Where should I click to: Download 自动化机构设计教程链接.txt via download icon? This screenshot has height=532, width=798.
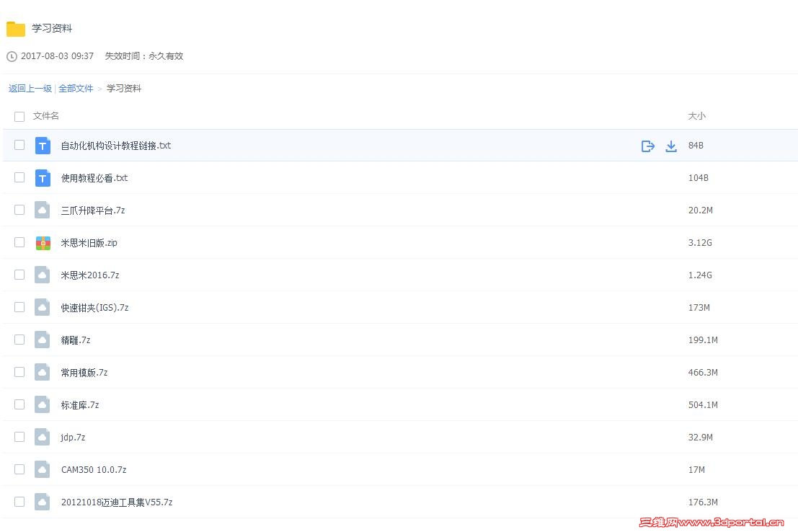tap(671, 146)
